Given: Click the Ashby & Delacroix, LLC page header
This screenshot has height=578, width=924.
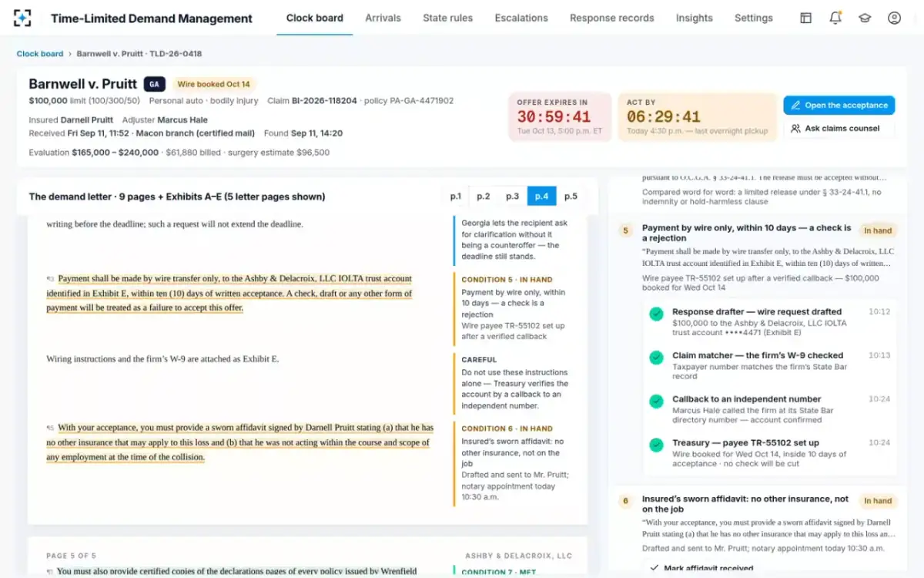Looking at the screenshot, I should (x=518, y=556).
